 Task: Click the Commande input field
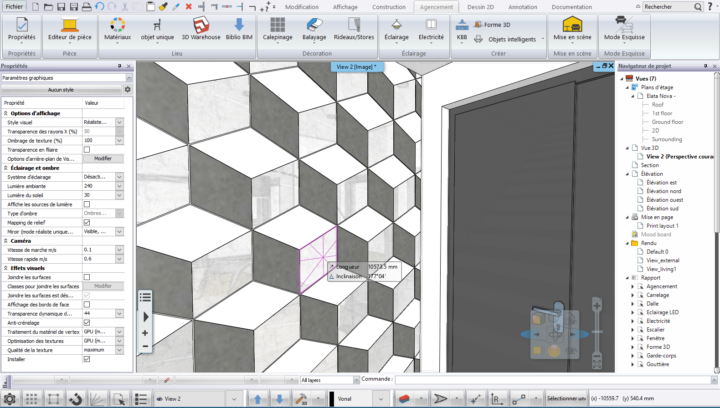pyautogui.click(x=553, y=380)
